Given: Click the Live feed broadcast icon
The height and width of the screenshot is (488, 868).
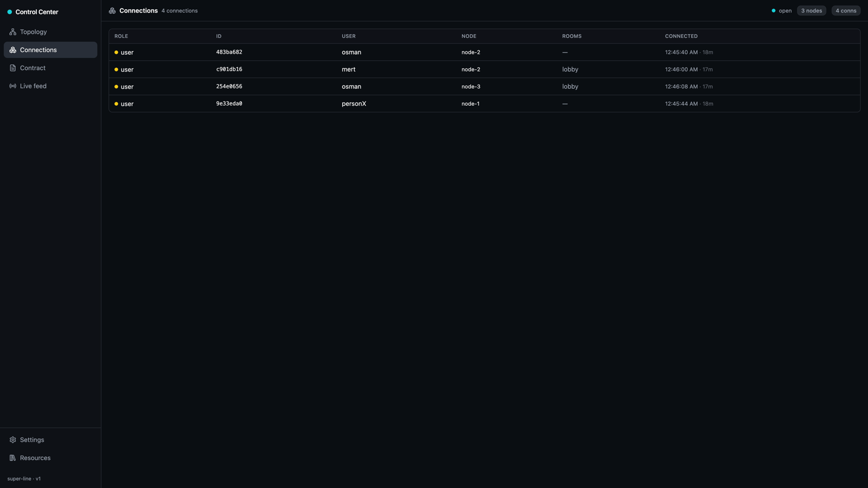Looking at the screenshot, I should [x=12, y=86].
